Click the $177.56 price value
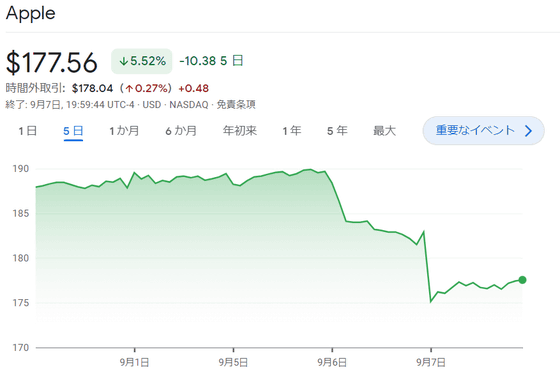 pyautogui.click(x=51, y=63)
